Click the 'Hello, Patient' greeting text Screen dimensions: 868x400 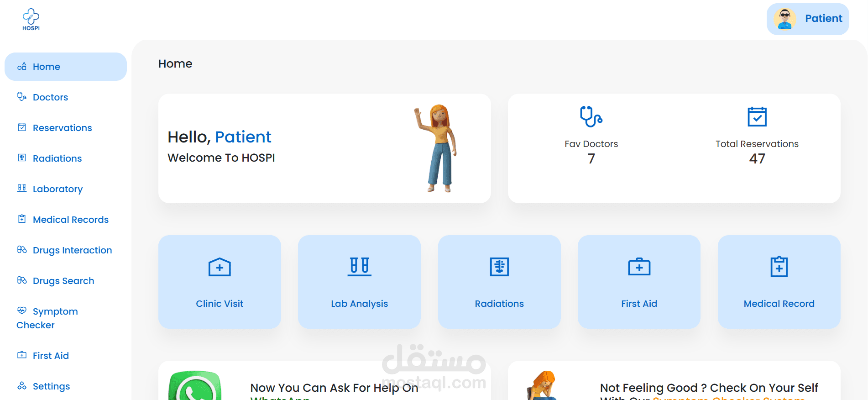[220, 137]
